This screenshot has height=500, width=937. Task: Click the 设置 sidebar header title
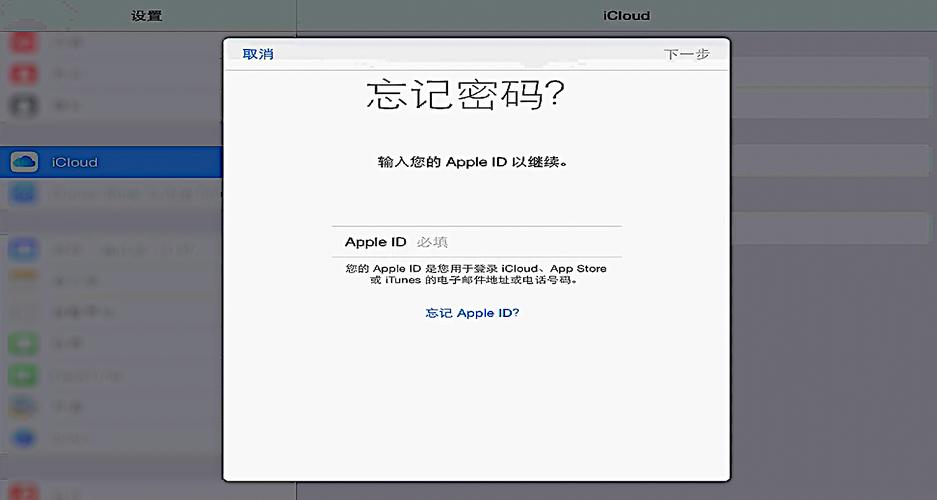[x=146, y=15]
